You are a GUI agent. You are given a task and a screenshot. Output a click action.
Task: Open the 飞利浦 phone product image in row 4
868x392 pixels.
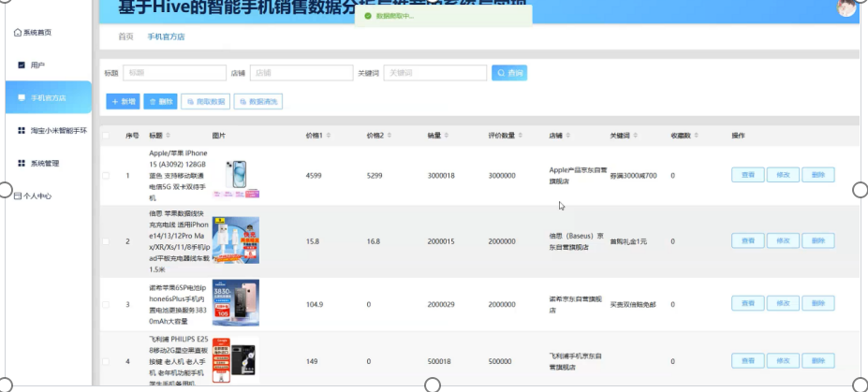pyautogui.click(x=236, y=360)
